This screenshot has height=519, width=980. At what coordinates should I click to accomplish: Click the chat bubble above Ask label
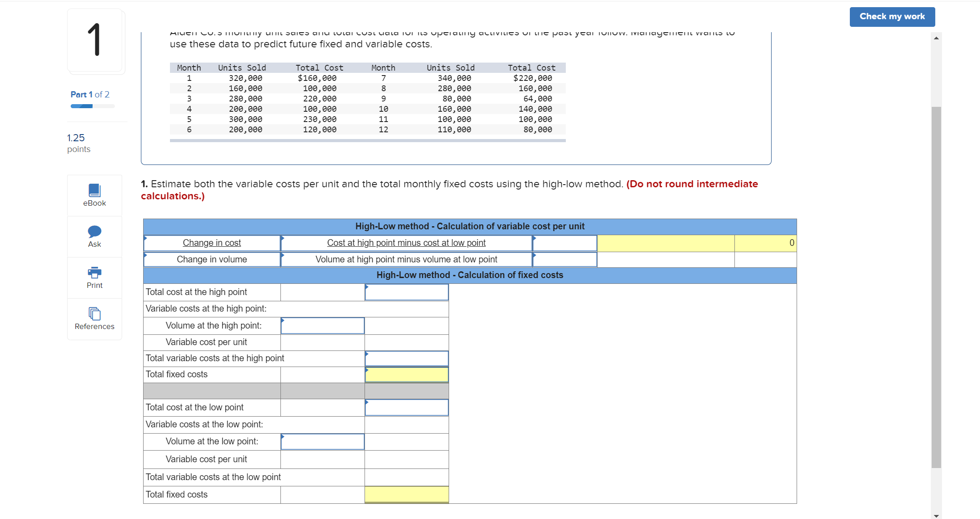point(94,232)
